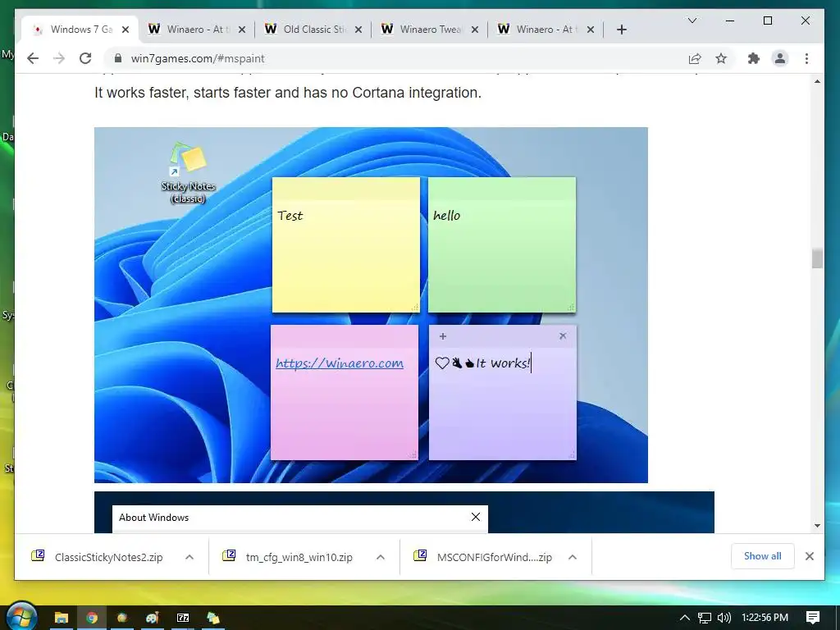The height and width of the screenshot is (630, 840).
Task: Switch to Old Classic Sticky tab
Action: click(314, 30)
